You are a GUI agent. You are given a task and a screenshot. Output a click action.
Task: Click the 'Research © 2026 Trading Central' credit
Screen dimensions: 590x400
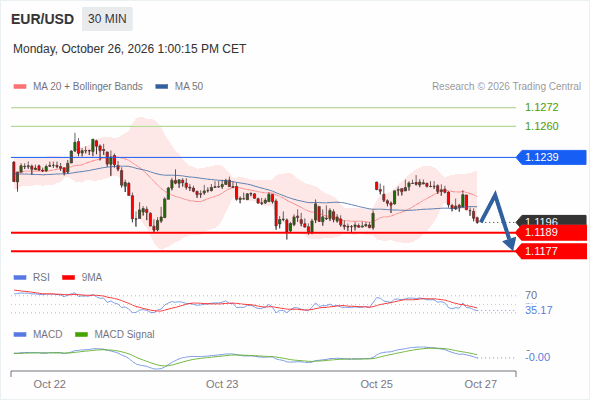506,87
